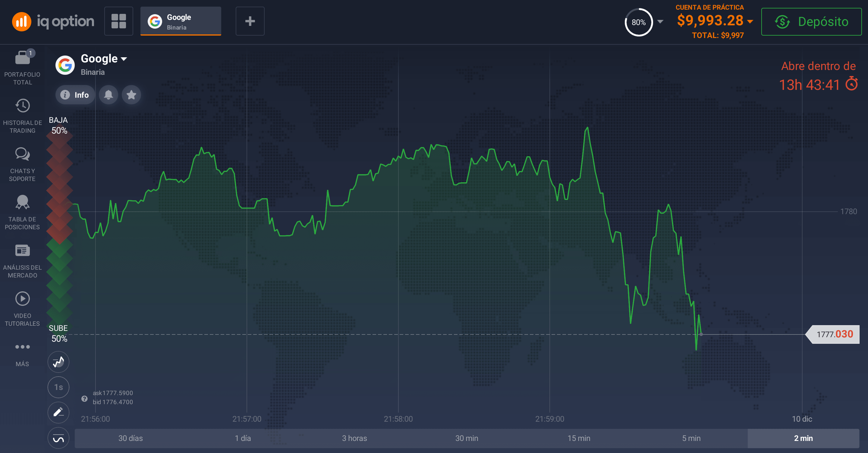Click the SUBE 50% sentiment label
868x453 pixels.
coord(59,334)
